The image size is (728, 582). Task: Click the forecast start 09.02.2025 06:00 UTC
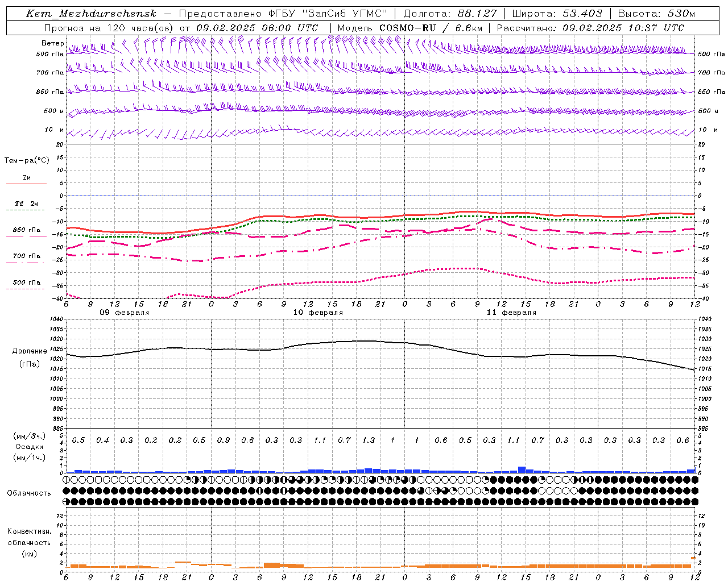pos(257,27)
